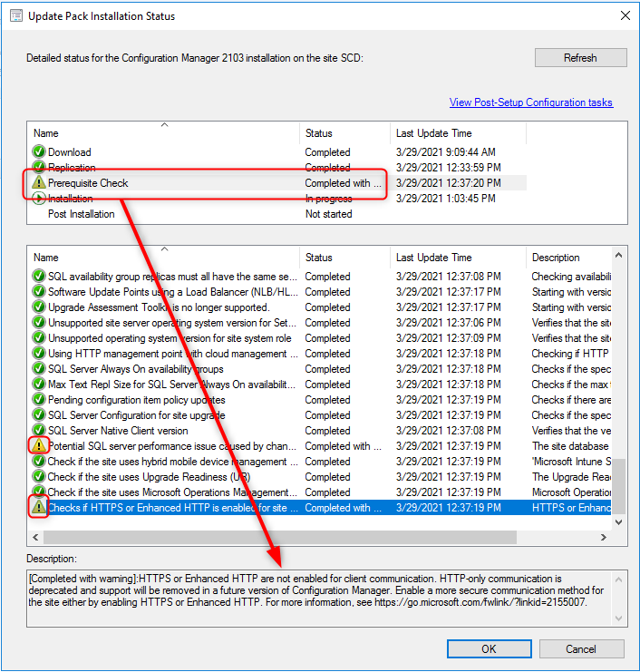The width and height of the screenshot is (640, 672).
Task: Sort lower list by Last Update Time header
Action: pyautogui.click(x=458, y=258)
